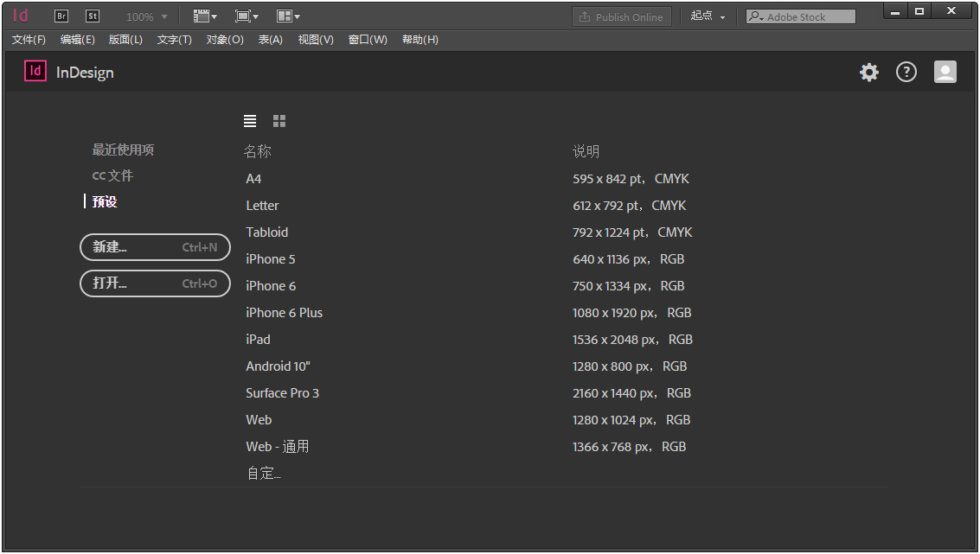Image resolution: width=980 pixels, height=554 pixels.
Task: Choose the Web - 通用 preset
Action: point(278,447)
